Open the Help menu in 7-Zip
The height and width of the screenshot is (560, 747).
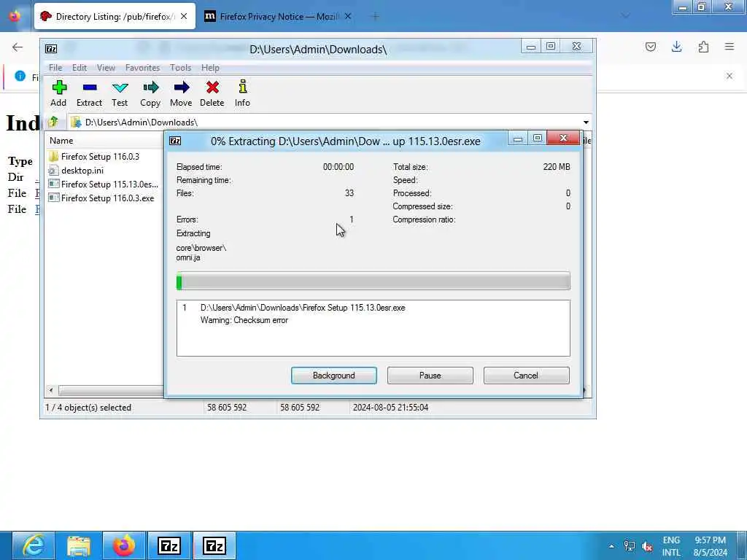point(210,68)
